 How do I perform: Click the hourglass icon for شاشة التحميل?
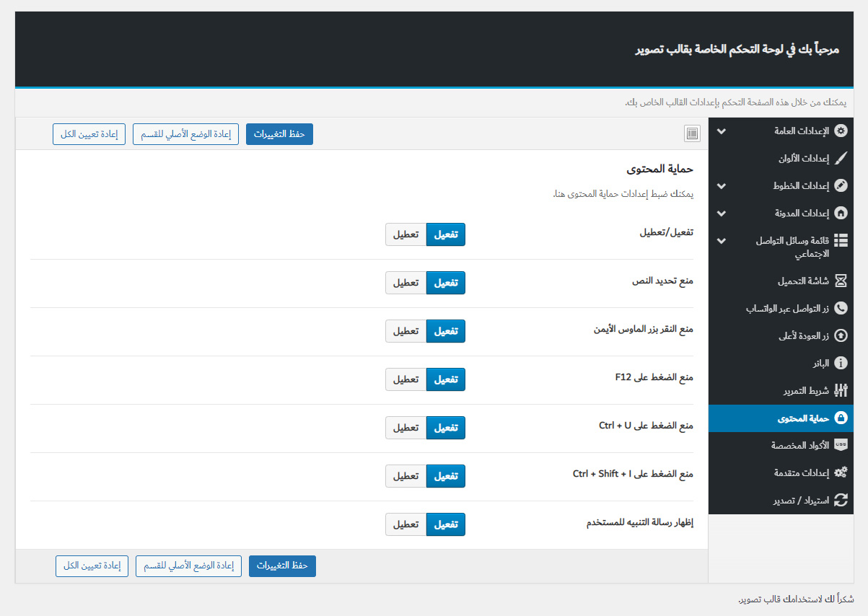[x=841, y=281]
